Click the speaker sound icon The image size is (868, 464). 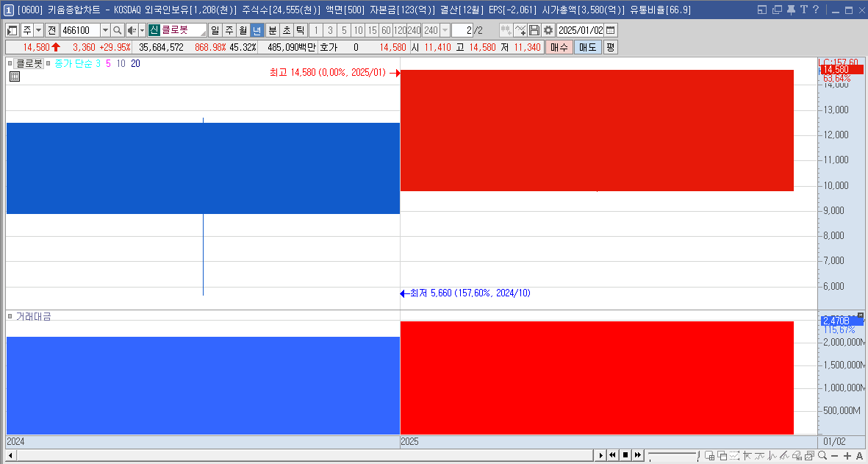coord(132,30)
